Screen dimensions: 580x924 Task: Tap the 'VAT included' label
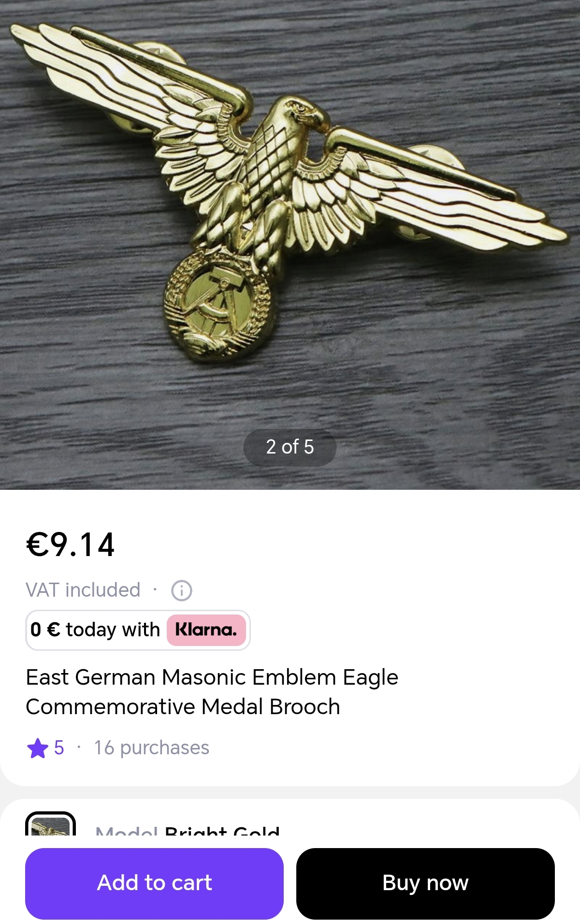coord(83,590)
